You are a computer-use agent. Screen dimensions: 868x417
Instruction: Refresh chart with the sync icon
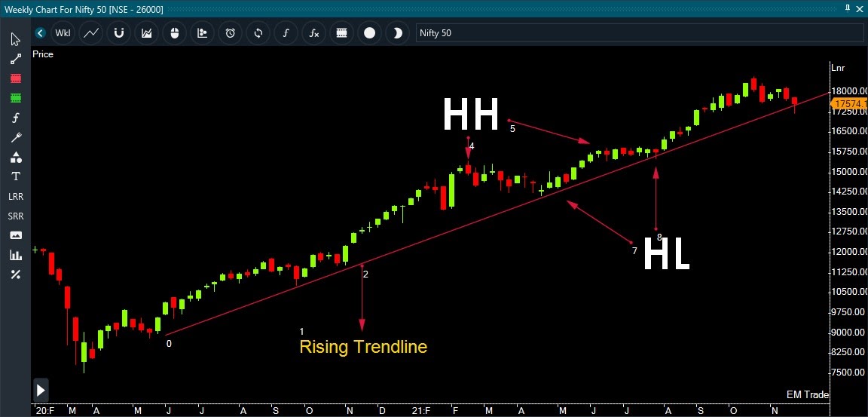pyautogui.click(x=258, y=33)
